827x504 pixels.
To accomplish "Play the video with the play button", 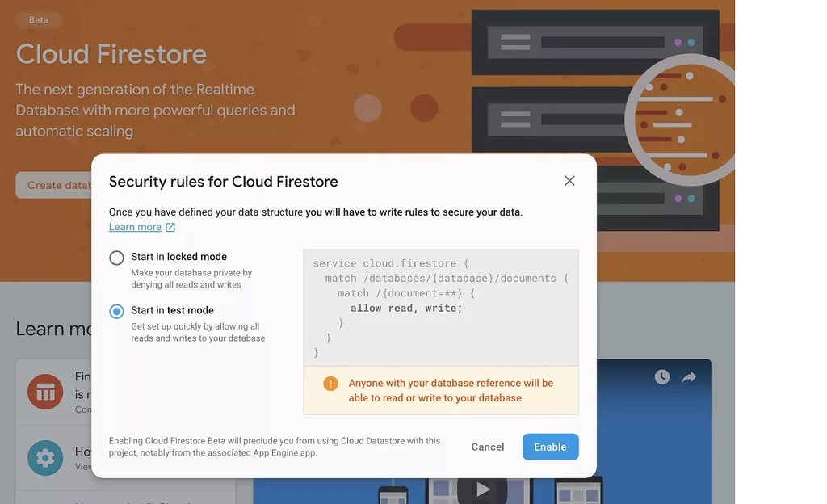I will coord(482,489).
